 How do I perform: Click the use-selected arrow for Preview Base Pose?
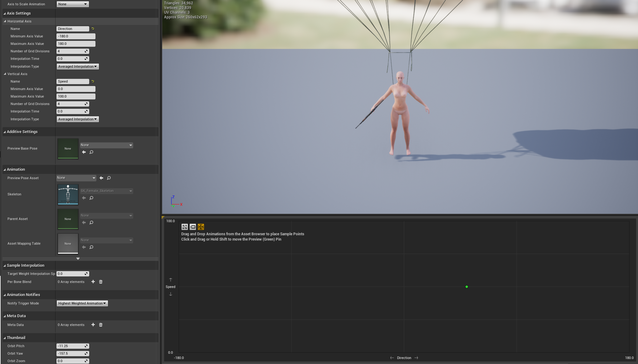pos(84,152)
